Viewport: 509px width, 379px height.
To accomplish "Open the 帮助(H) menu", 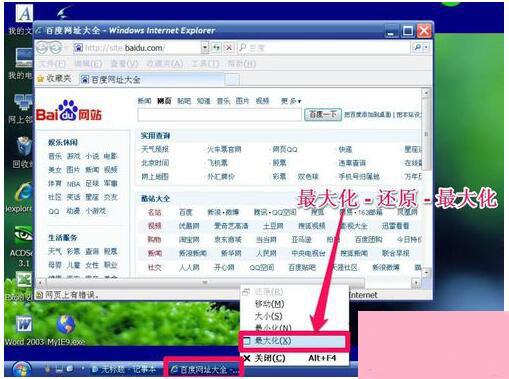I will 242,63.
